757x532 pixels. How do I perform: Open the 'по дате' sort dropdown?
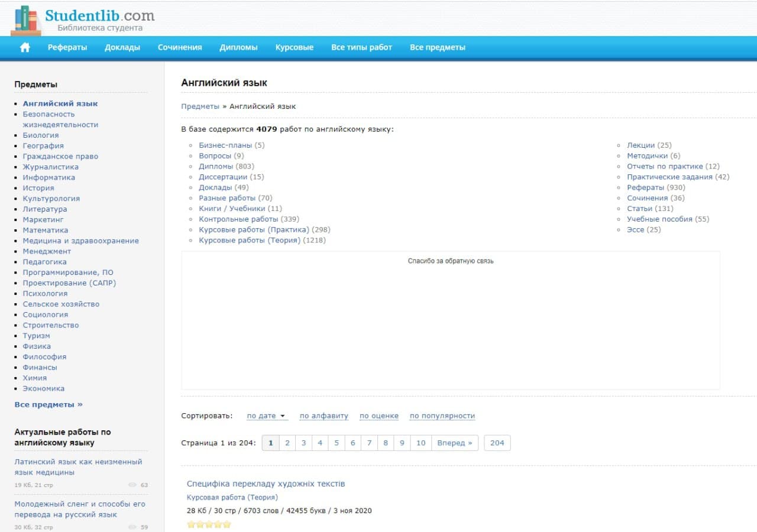[267, 416]
